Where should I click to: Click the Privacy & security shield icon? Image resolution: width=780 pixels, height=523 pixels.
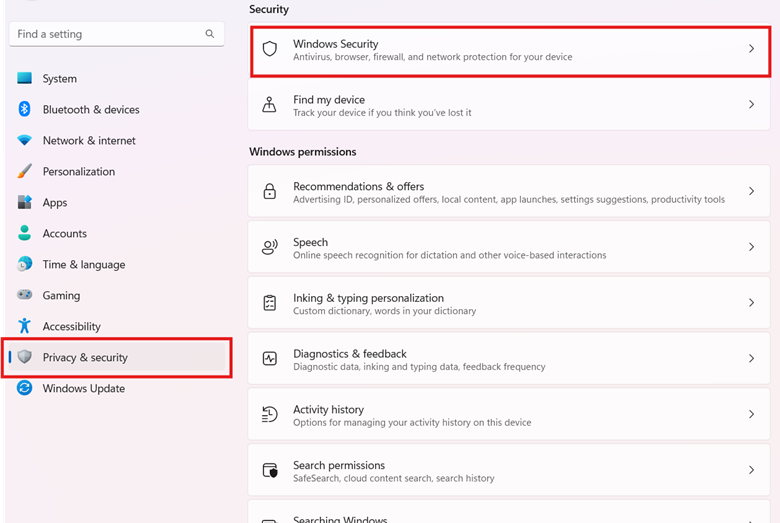pos(24,357)
